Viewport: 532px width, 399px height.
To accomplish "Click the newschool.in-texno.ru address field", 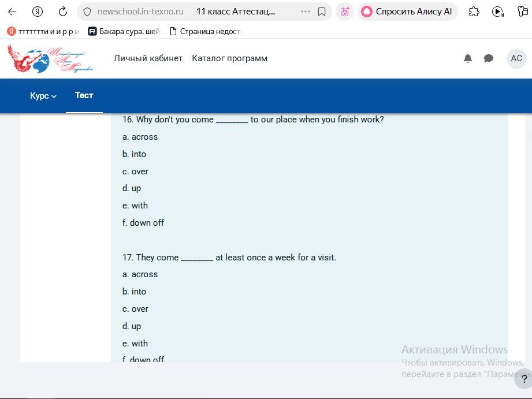I will pyautogui.click(x=140, y=12).
